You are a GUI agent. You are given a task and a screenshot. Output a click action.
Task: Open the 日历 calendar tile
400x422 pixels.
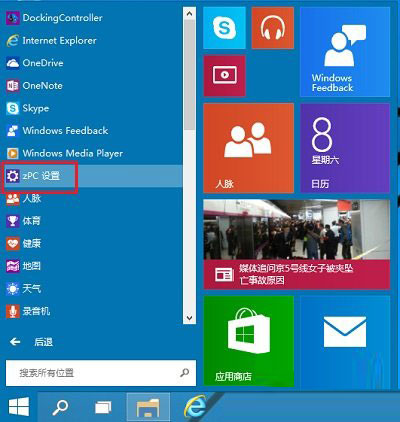[x=345, y=148]
